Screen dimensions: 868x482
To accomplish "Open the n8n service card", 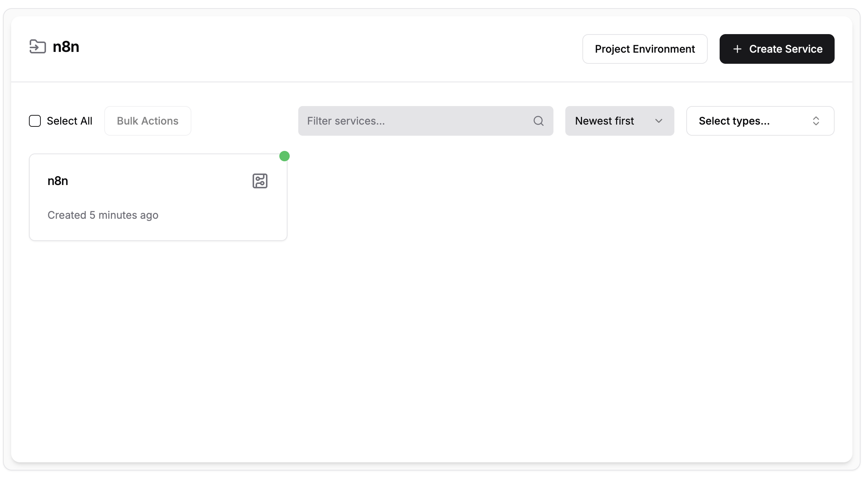I will 158,197.
